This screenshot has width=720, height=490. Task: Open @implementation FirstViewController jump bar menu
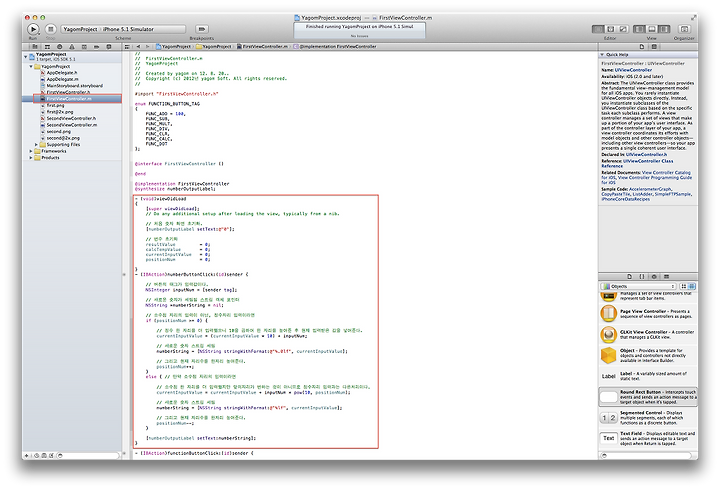point(335,46)
